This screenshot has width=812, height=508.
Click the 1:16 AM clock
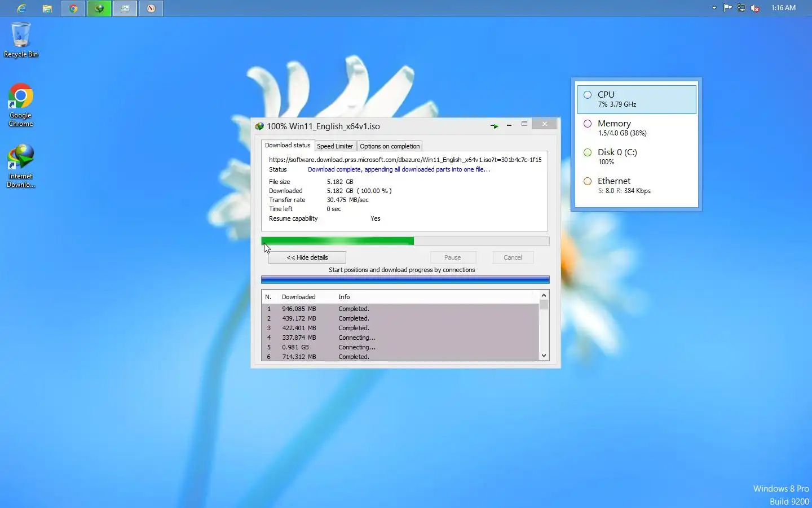pos(783,8)
